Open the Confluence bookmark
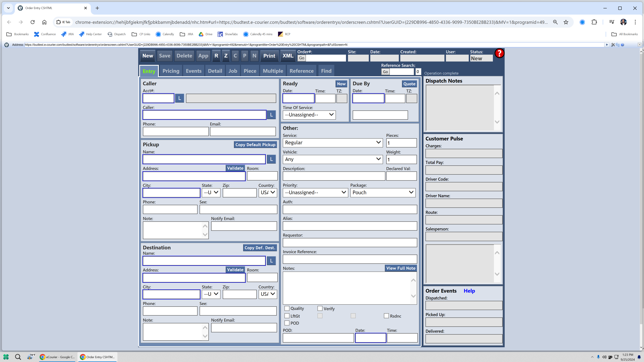The height and width of the screenshot is (362, 644). 45,34
